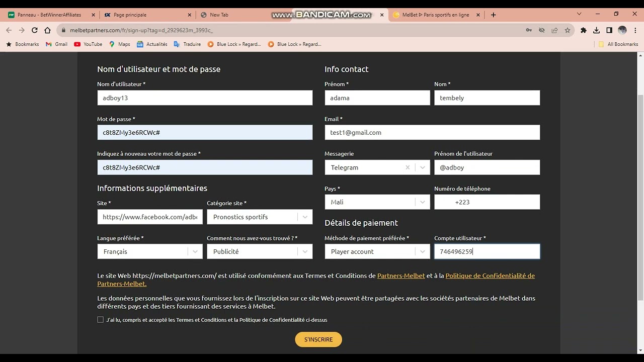Click the Site URL field
The height and width of the screenshot is (362, 644).
(150, 217)
